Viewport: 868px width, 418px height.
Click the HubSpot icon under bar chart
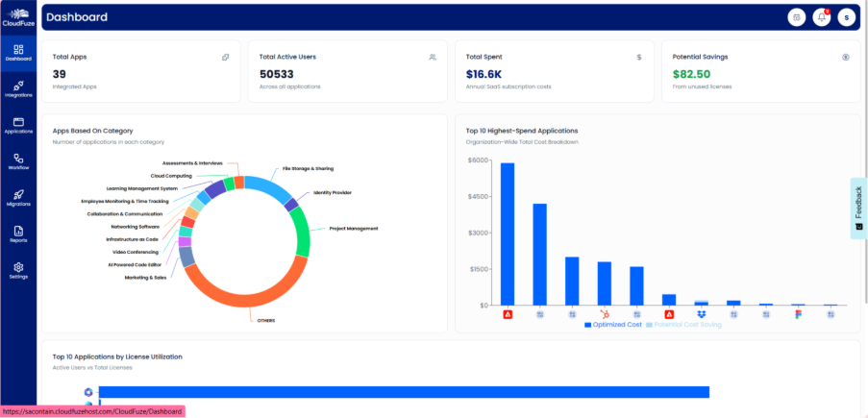[605, 314]
